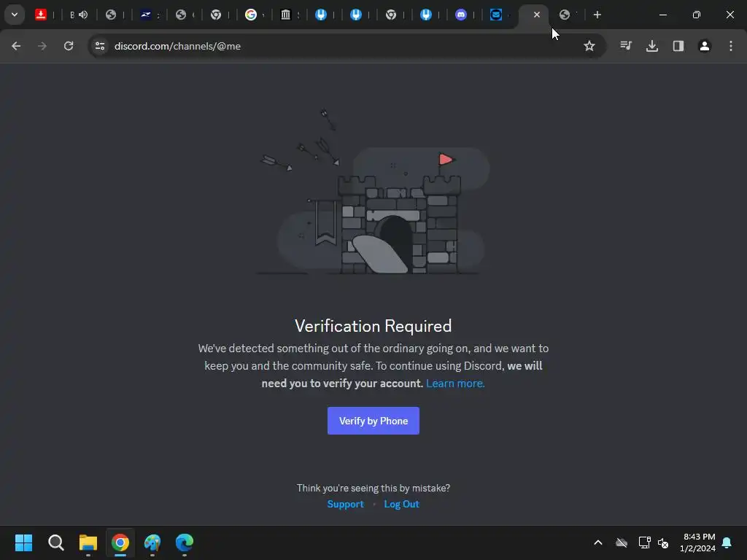Switch to the blue mail envelope tab

(496, 15)
